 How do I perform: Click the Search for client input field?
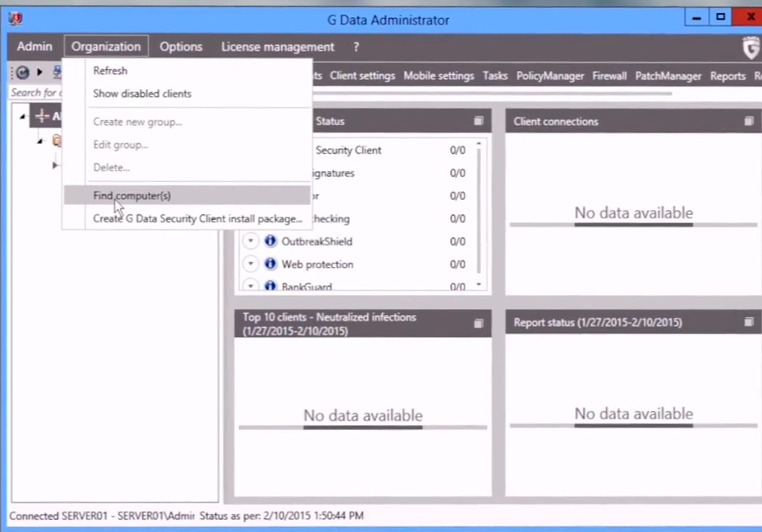(35, 92)
